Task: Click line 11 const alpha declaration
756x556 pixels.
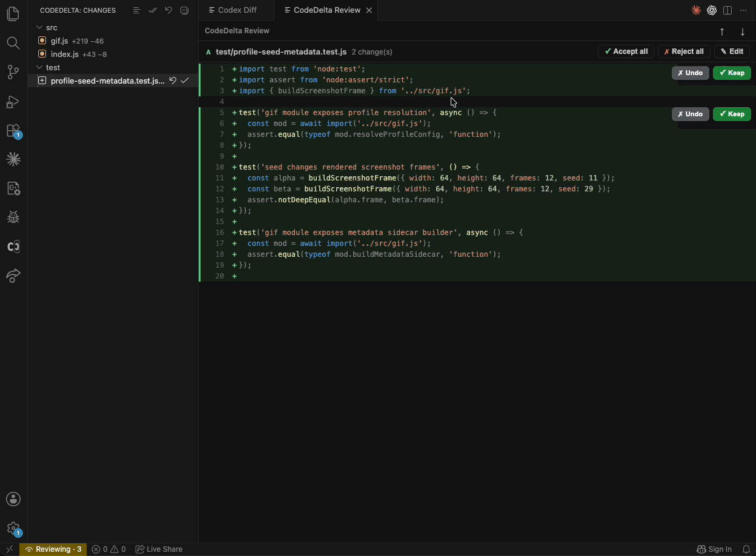Action: pyautogui.click(x=431, y=178)
